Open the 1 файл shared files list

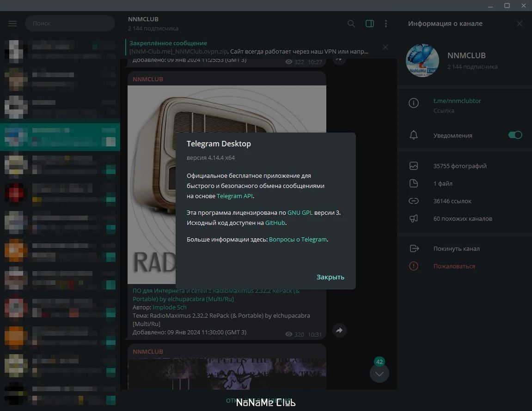point(443,183)
